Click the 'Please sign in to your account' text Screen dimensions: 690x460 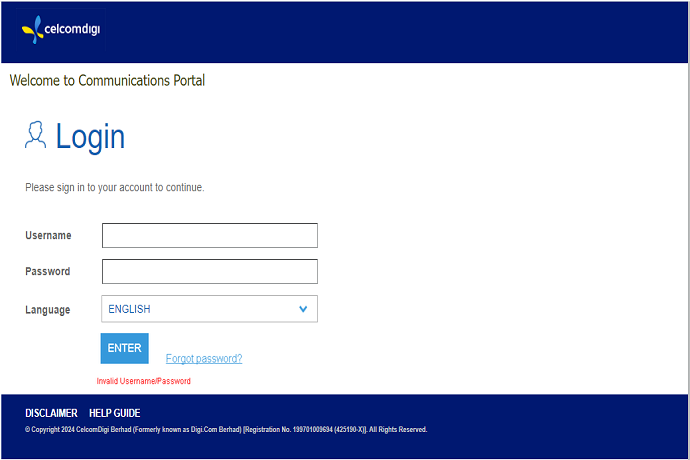[x=115, y=188]
